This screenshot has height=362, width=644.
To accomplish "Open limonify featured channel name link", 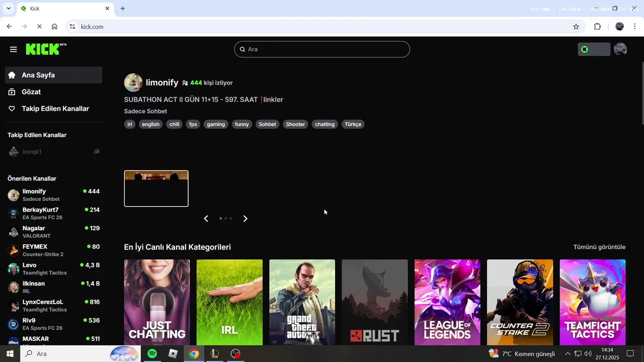I will (x=162, y=82).
